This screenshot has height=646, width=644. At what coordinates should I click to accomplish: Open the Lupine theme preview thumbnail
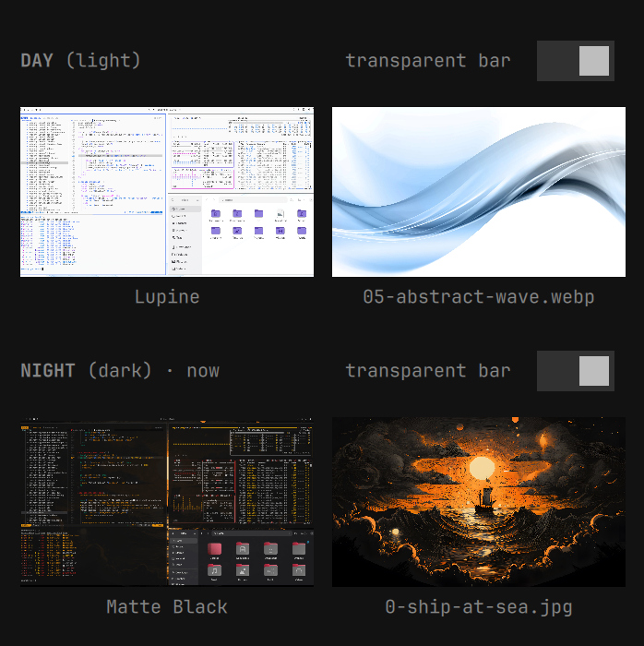pyautogui.click(x=167, y=192)
